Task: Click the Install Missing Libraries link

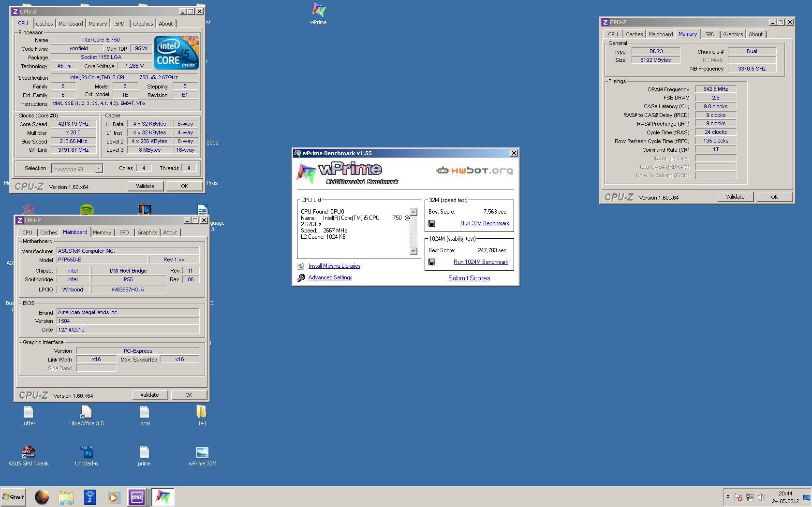Action: click(334, 266)
